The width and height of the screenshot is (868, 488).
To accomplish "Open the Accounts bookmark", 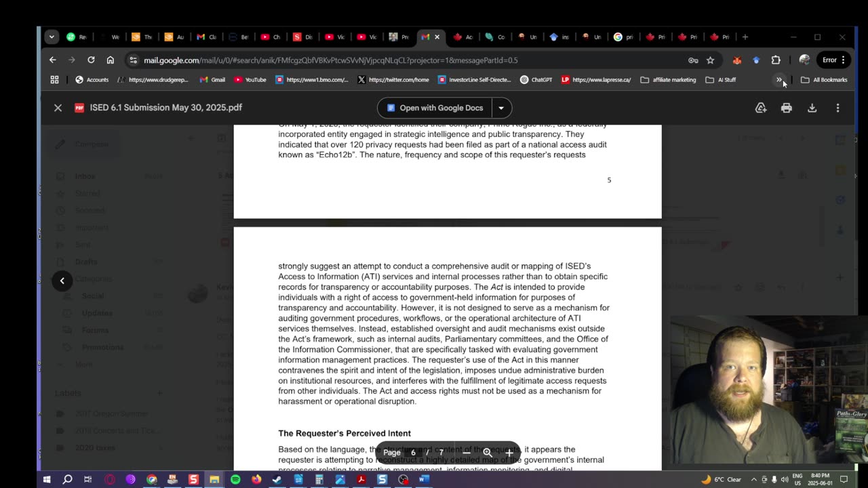I will click(92, 80).
